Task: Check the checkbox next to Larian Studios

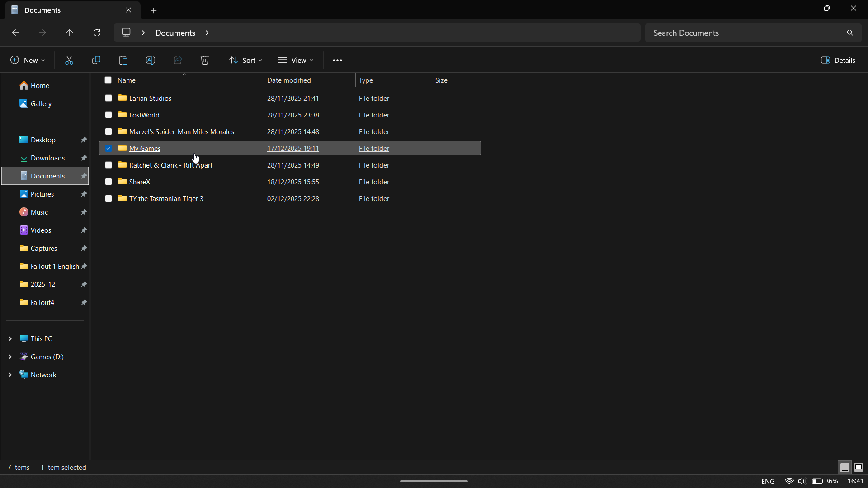Action: click(108, 98)
